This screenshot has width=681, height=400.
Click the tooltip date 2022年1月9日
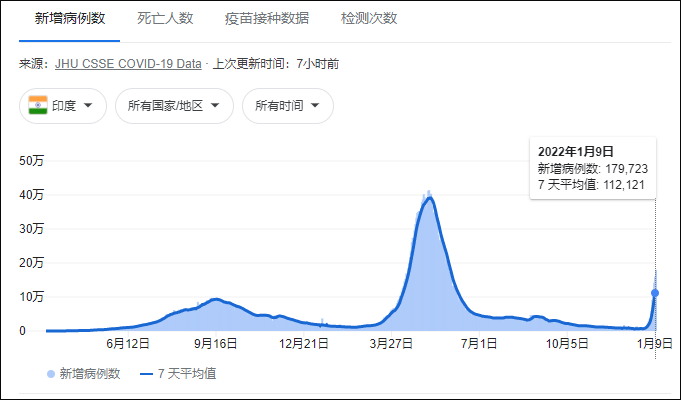(576, 152)
